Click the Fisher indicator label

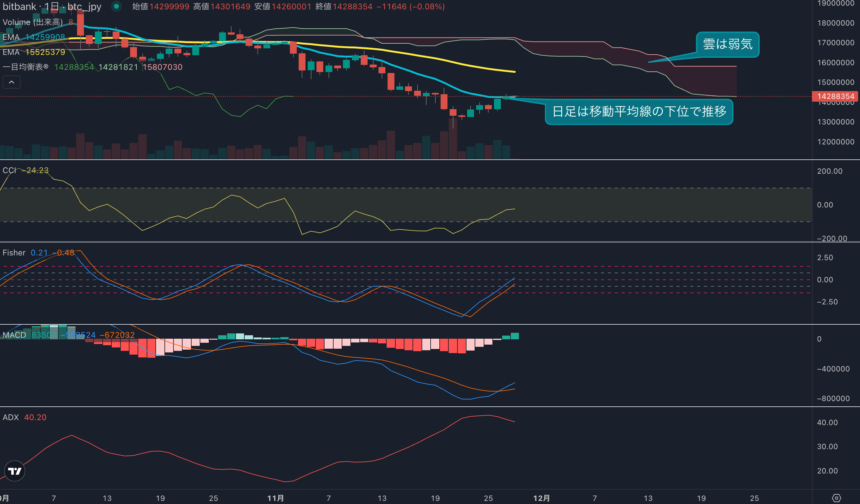click(x=14, y=253)
